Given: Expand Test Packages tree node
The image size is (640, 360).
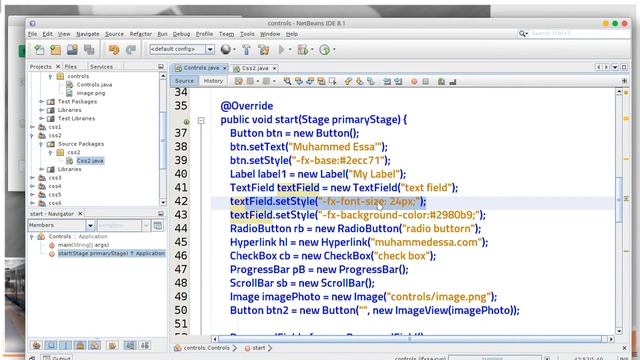Looking at the screenshot, I should [41, 102].
